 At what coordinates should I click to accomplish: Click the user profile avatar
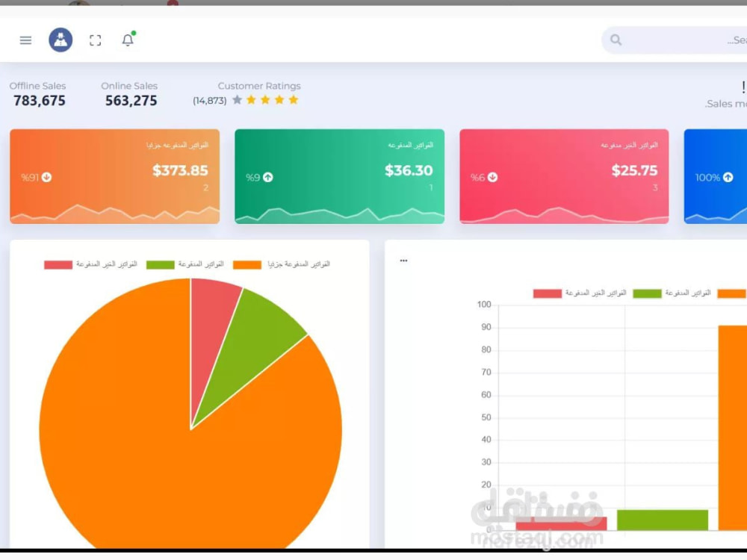[61, 40]
